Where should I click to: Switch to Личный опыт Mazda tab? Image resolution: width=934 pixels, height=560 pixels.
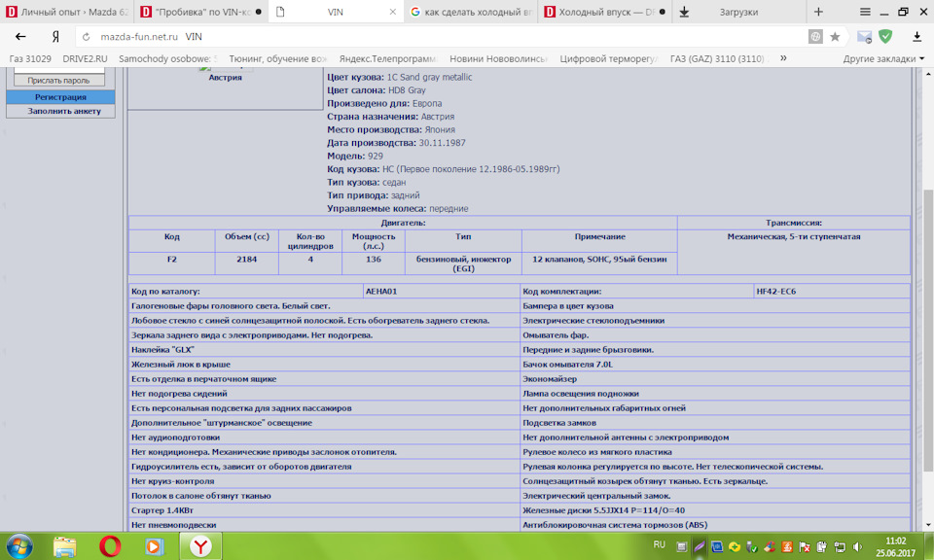(66, 12)
